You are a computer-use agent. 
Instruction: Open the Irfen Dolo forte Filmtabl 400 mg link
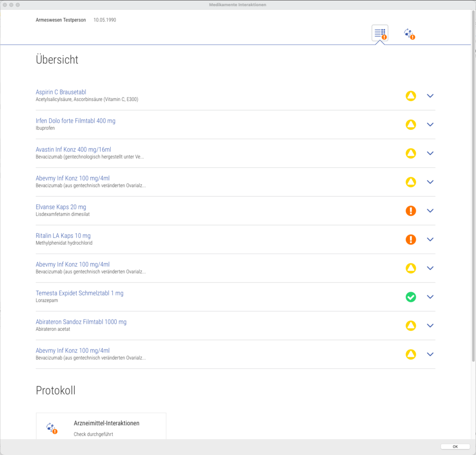76,121
